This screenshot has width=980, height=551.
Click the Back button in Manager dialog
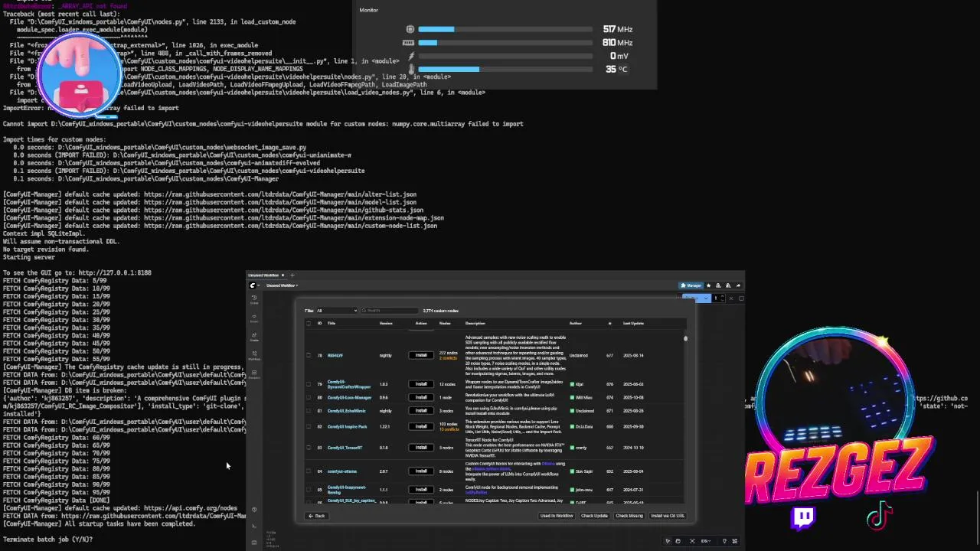click(317, 516)
